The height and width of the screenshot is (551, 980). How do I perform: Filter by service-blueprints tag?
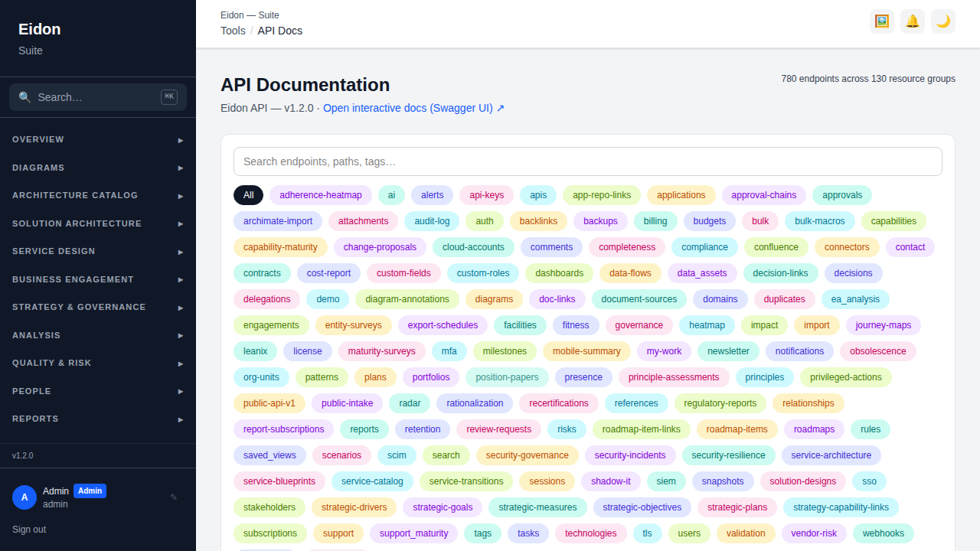(279, 481)
